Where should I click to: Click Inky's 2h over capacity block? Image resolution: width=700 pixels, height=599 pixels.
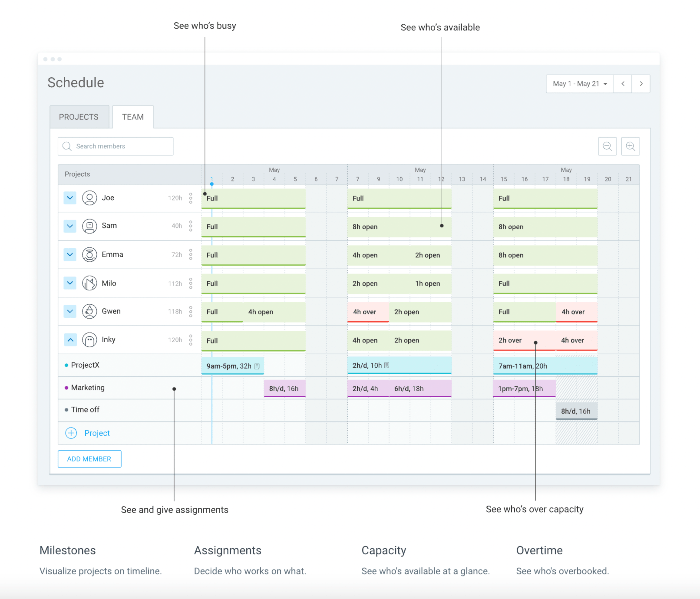525,341
